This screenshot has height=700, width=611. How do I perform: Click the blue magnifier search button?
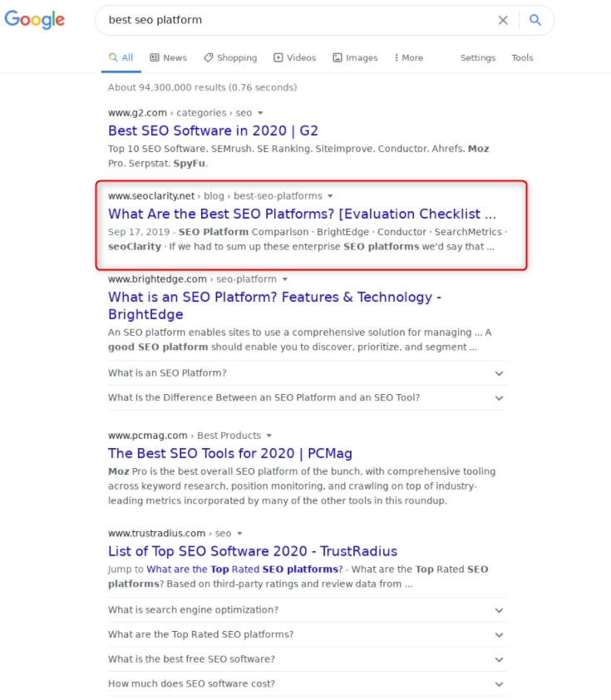click(535, 20)
